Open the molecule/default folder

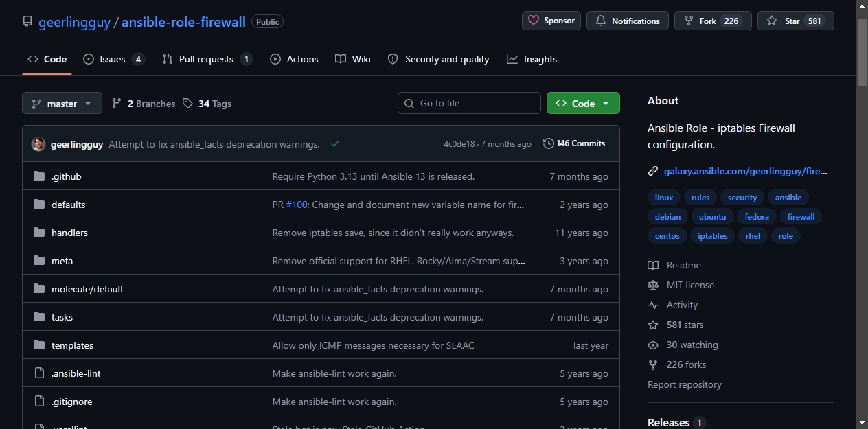click(x=87, y=289)
